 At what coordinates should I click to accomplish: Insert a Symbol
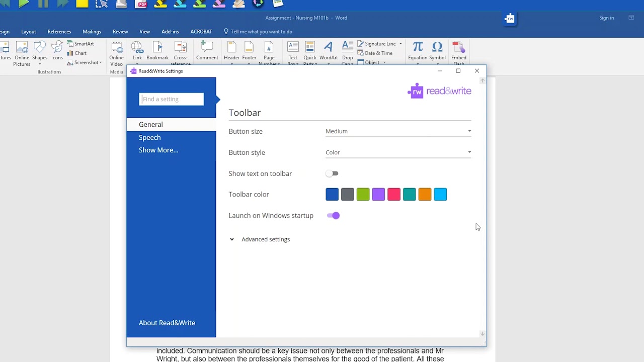(437, 51)
